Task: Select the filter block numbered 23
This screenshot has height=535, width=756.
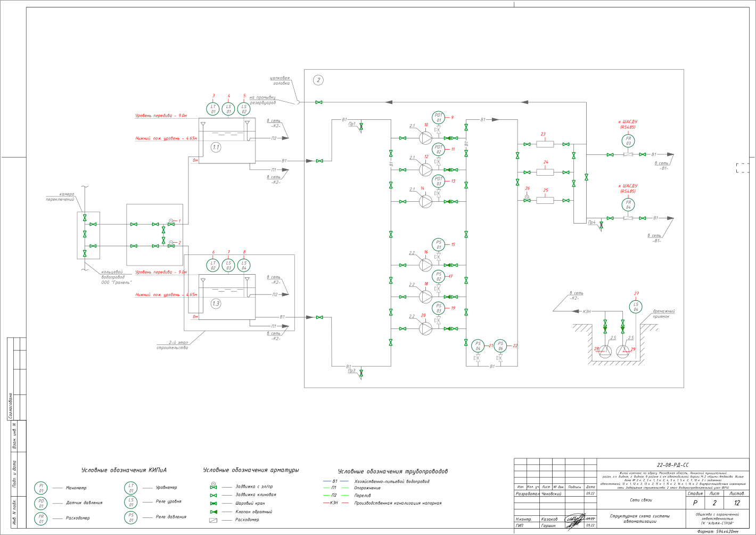Action: click(x=545, y=144)
